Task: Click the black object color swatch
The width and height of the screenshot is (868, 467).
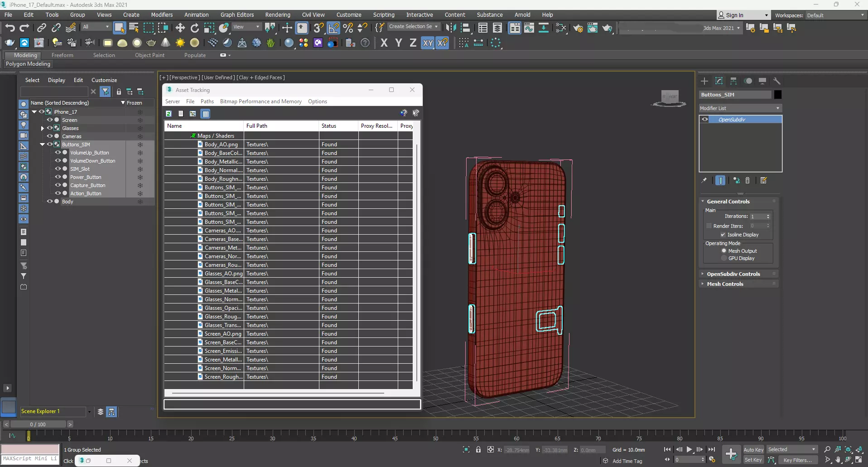Action: [778, 95]
